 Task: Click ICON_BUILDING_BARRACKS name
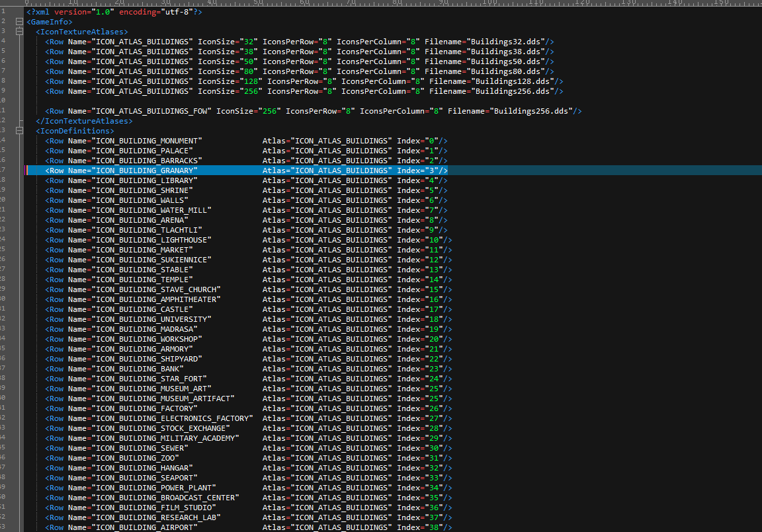[x=147, y=161]
